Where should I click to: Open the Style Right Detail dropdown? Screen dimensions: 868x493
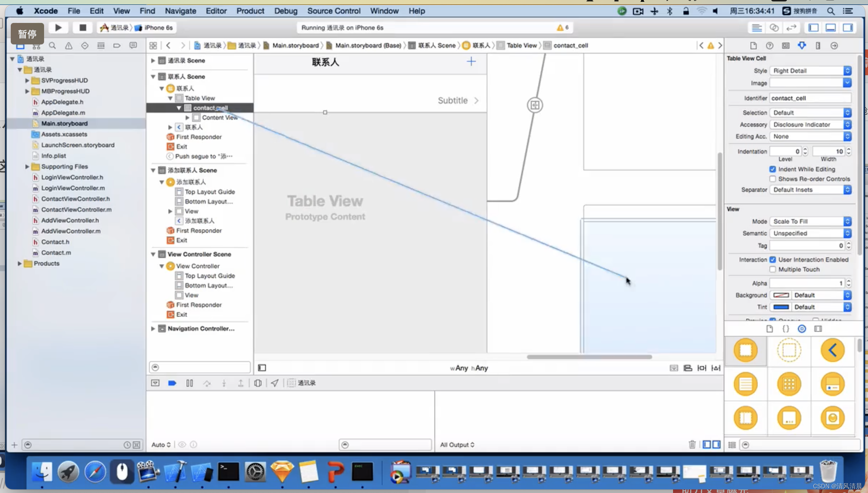click(810, 71)
